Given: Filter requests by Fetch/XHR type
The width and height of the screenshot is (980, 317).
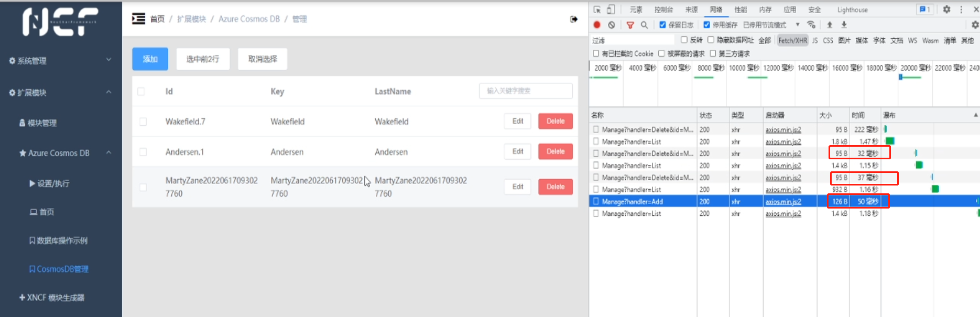Looking at the screenshot, I should [x=792, y=40].
